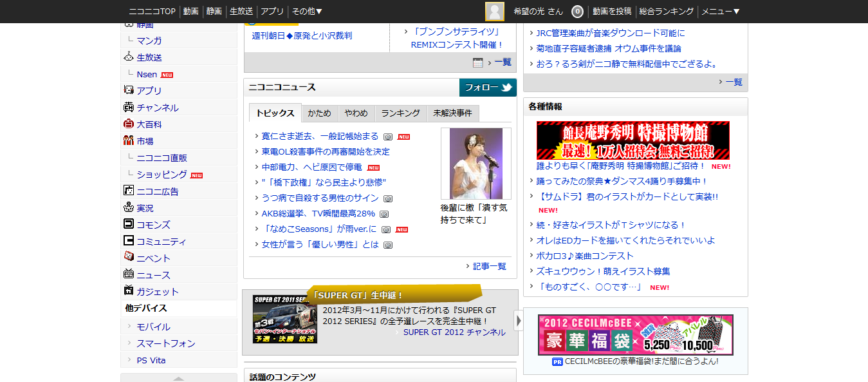
Task: Click the PR badge below CECILMcBEE banner
Action: (x=557, y=362)
